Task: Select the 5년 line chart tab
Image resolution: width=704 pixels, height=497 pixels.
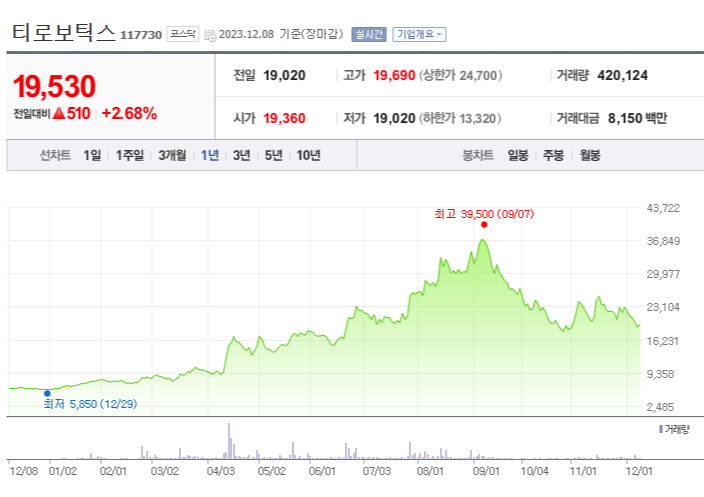Action: [x=273, y=155]
